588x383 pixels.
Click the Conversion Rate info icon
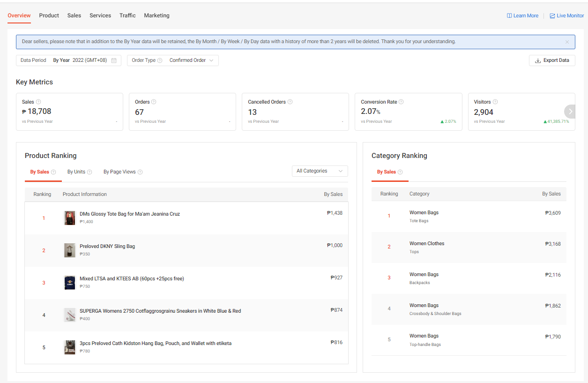click(x=401, y=102)
